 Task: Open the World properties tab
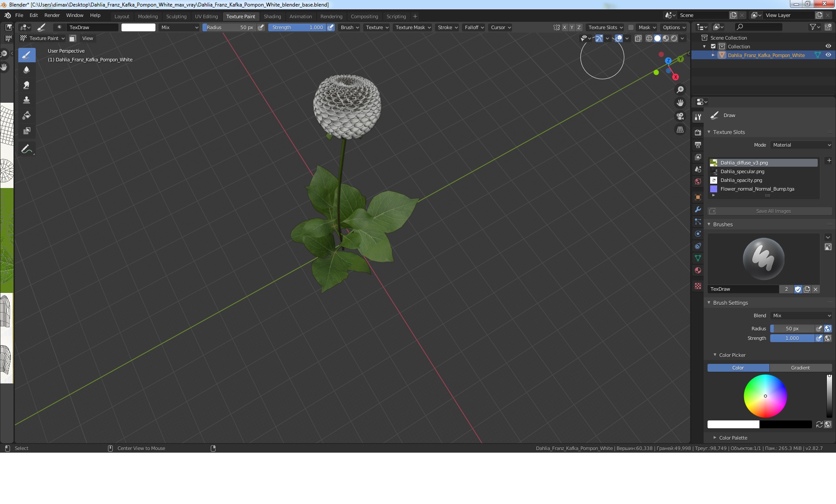coord(698,181)
